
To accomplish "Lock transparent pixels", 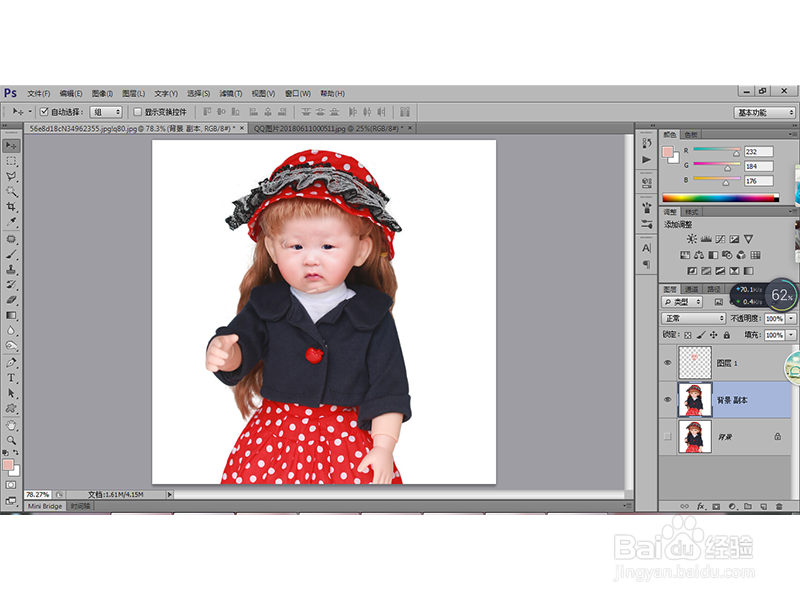I will pyautogui.click(x=688, y=335).
